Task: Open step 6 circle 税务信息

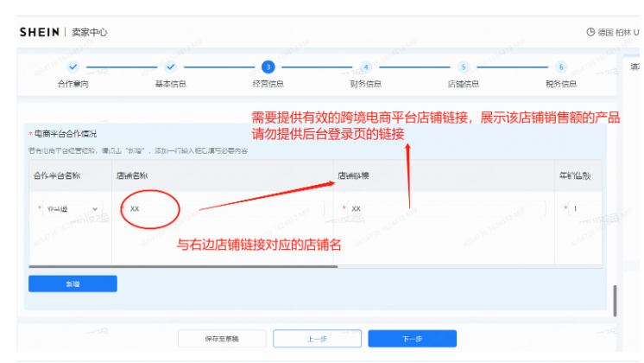Action: [x=561, y=67]
